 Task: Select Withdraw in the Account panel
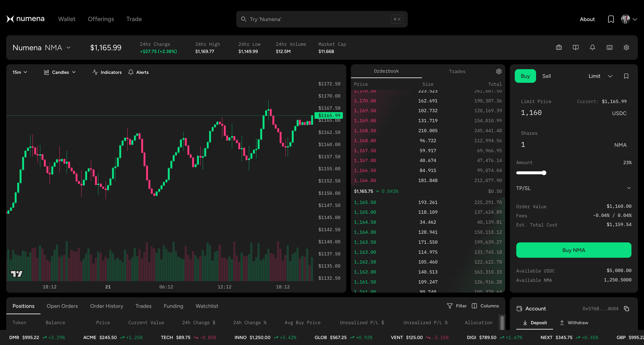(574, 322)
